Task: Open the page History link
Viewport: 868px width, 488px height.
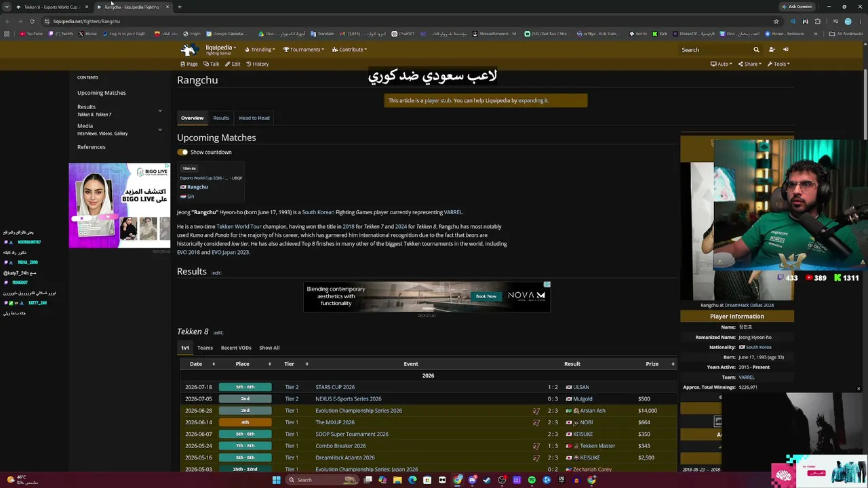Action: tap(258, 64)
